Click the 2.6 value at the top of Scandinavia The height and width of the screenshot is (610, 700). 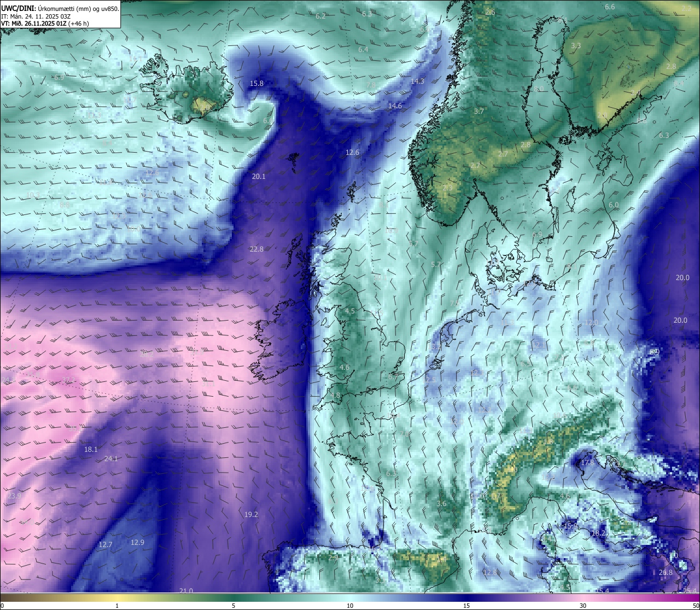[x=490, y=12]
